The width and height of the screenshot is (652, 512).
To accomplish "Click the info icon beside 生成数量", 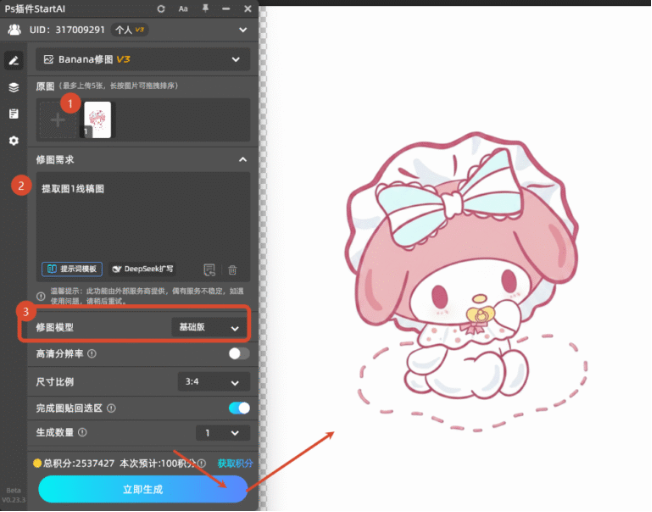I will click(82, 432).
